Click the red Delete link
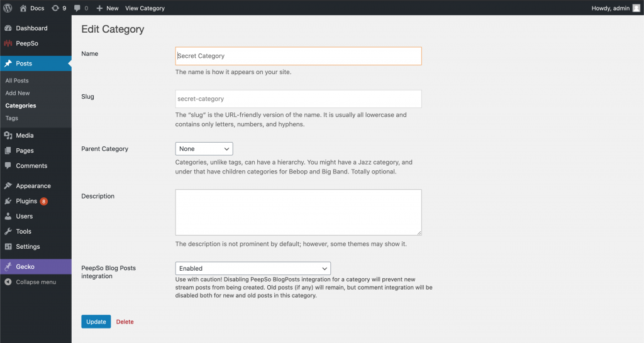Screen dimensions: 644x343 pyautogui.click(x=125, y=322)
